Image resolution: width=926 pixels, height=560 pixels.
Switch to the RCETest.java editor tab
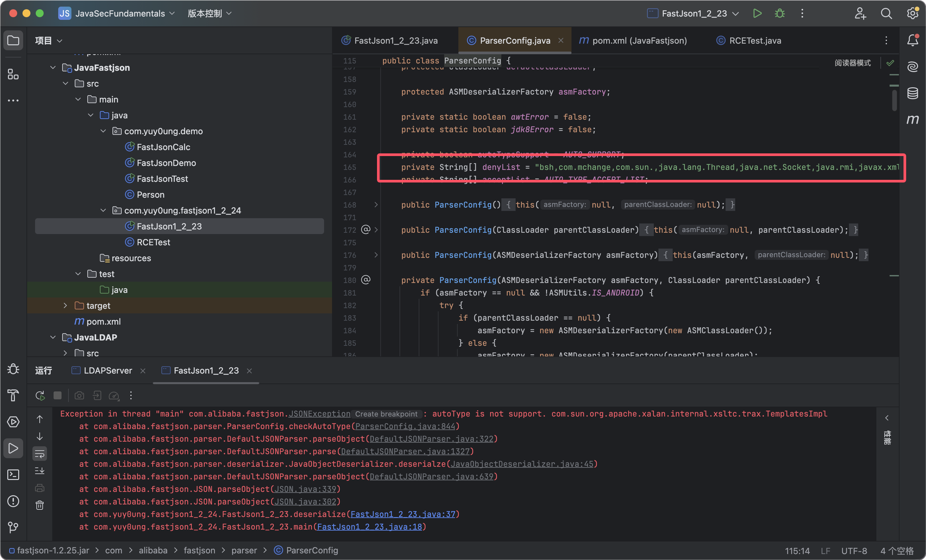[755, 41]
